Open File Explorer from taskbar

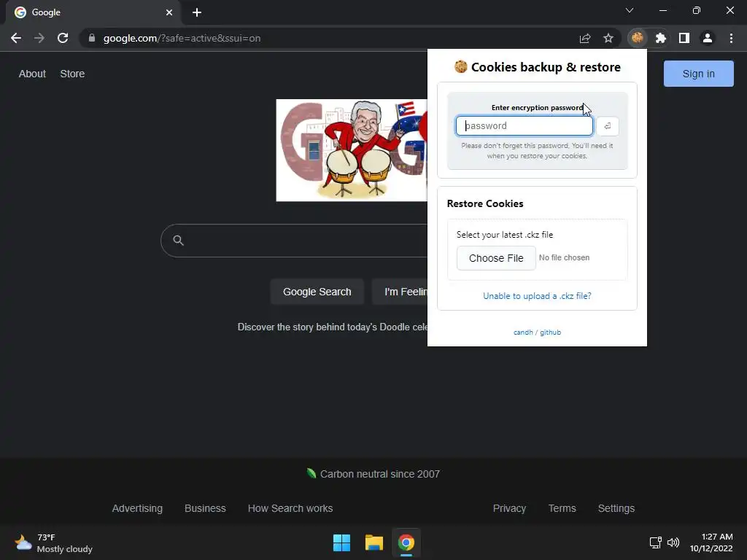374,542
